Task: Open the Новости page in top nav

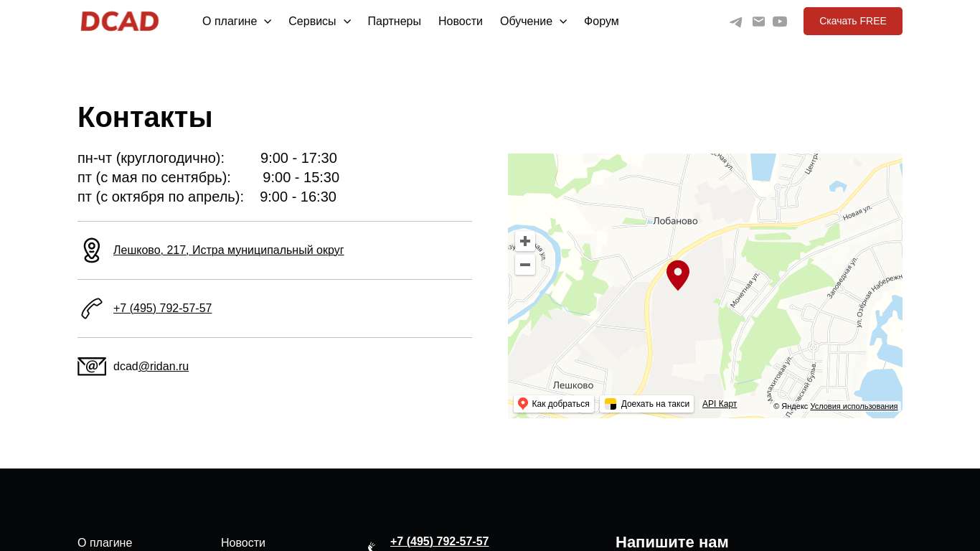Action: pyautogui.click(x=461, y=22)
